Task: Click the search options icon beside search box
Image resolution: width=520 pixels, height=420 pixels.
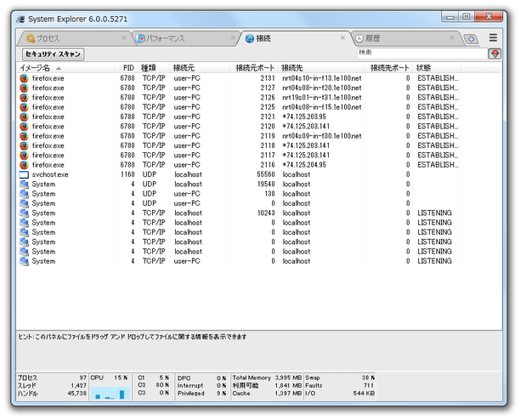Action: [x=495, y=54]
